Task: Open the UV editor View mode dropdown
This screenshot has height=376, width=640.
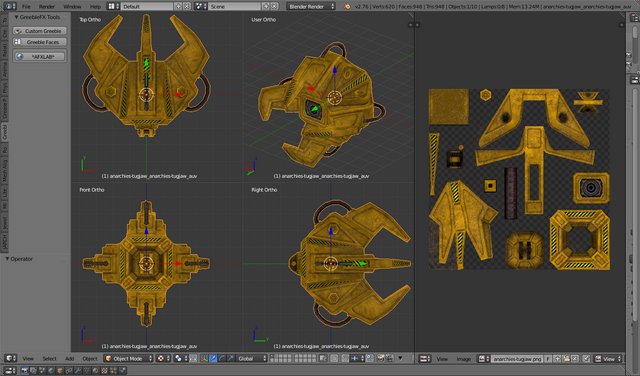Action: coord(608,359)
